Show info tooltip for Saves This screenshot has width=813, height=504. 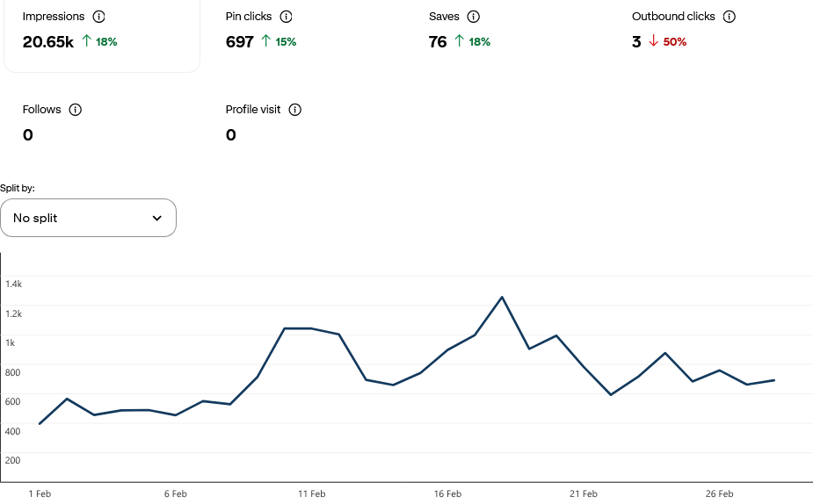474,17
